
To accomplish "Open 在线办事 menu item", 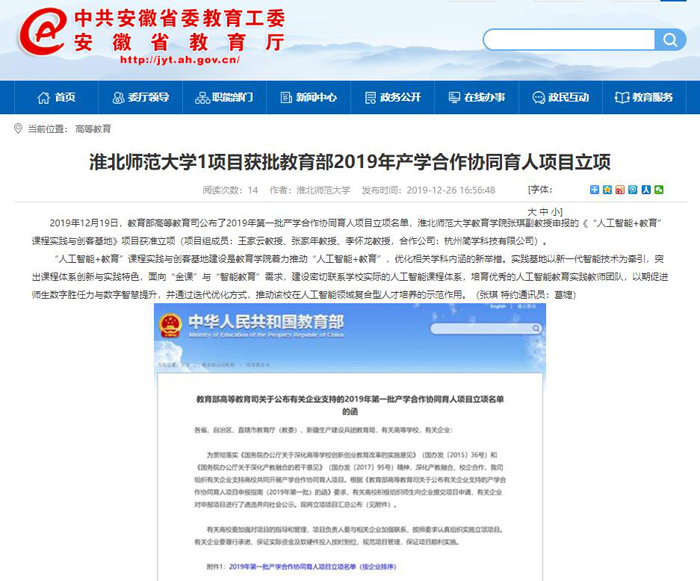I will click(477, 97).
